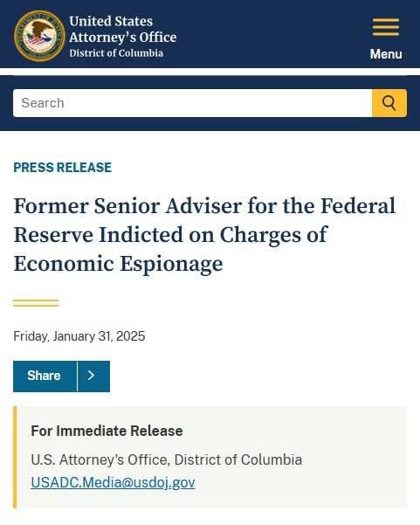Click the "For Immediate Release" heading
The height and width of the screenshot is (525, 420).
pyautogui.click(x=107, y=431)
